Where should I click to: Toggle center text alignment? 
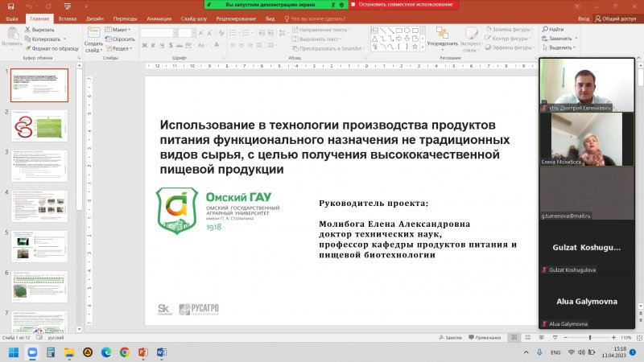tap(242, 45)
